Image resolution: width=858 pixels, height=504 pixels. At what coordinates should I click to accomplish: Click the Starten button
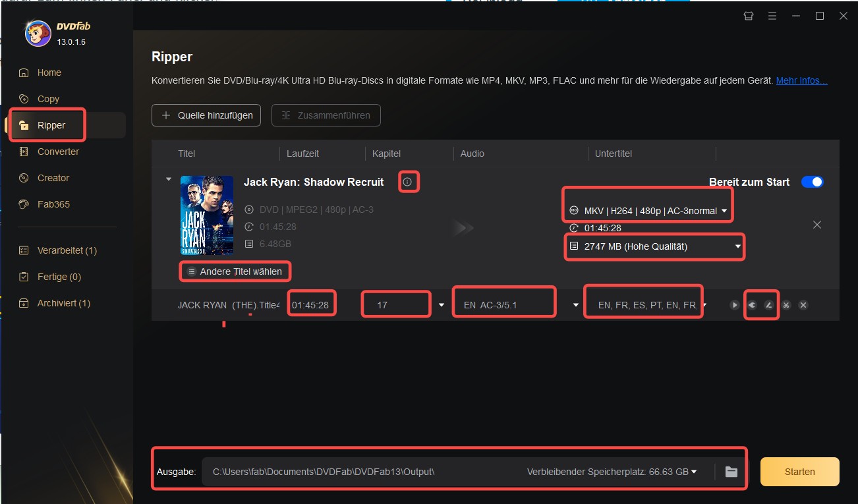coord(799,472)
